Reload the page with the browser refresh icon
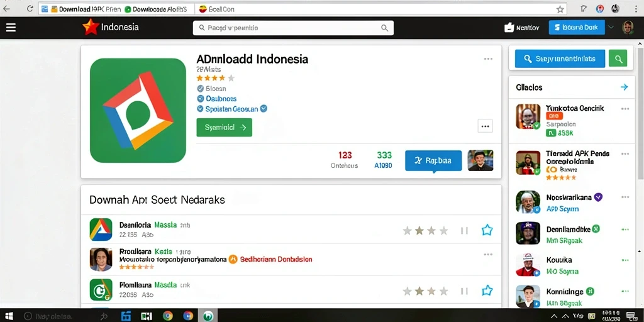Screen dimensions: 644x322 [30, 9]
